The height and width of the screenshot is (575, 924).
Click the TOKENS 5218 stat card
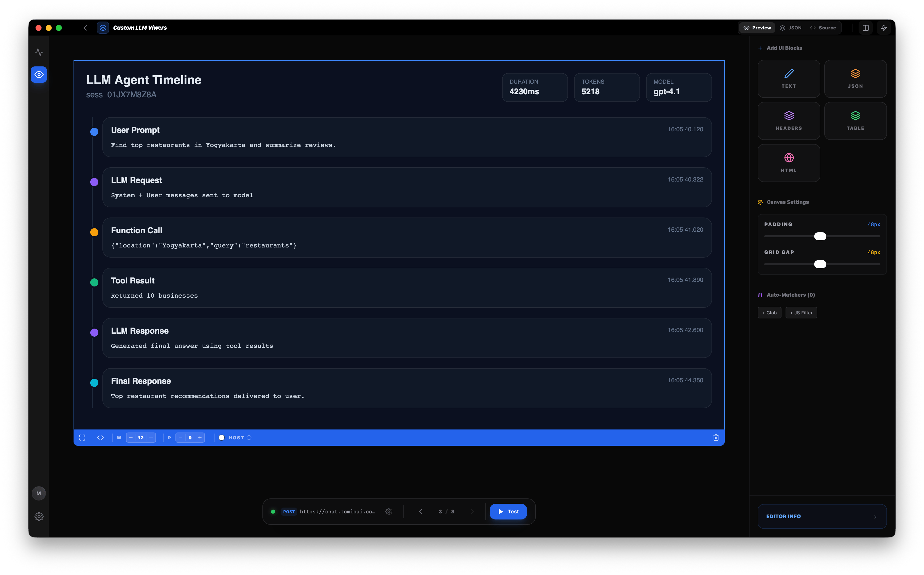[607, 87]
